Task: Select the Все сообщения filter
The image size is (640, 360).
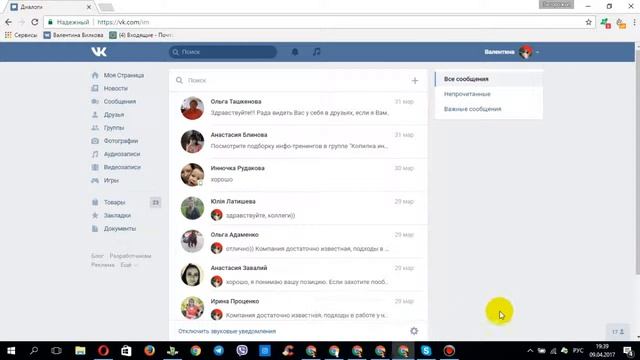Action: point(489,79)
